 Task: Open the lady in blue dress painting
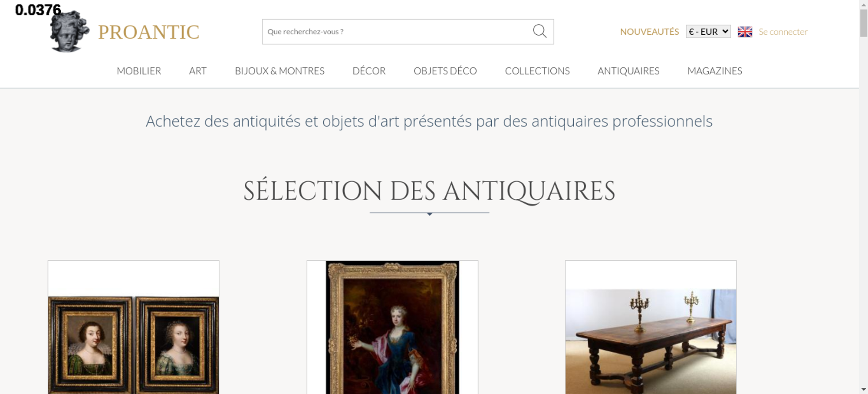(x=392, y=327)
